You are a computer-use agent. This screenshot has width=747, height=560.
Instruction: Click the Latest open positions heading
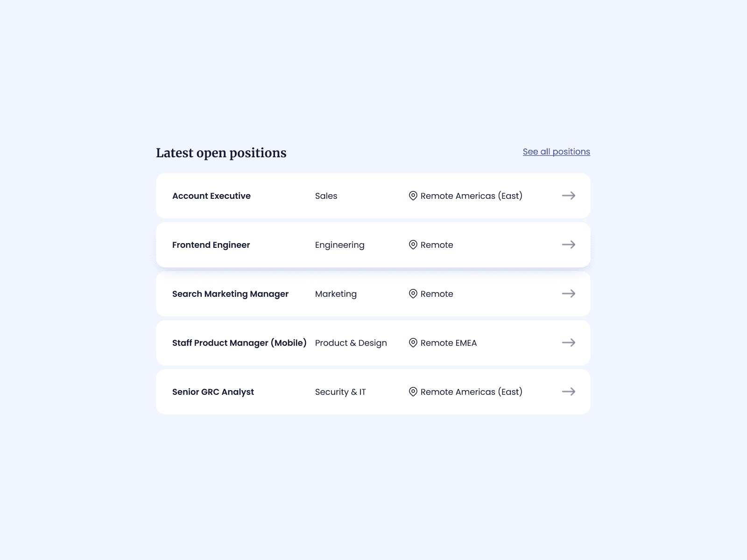coord(221,153)
